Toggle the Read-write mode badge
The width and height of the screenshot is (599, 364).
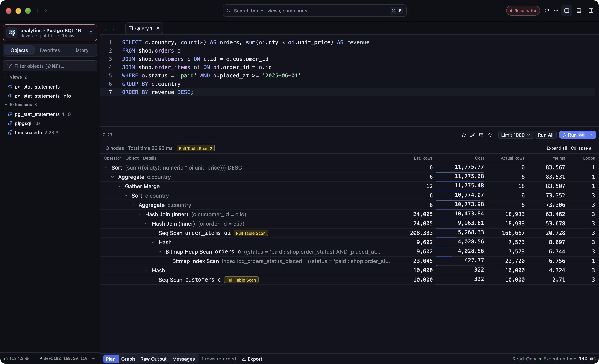[523, 11]
